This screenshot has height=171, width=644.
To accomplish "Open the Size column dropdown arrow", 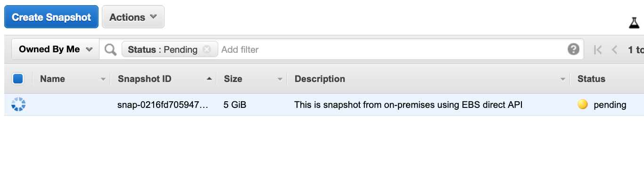I will 280,80.
